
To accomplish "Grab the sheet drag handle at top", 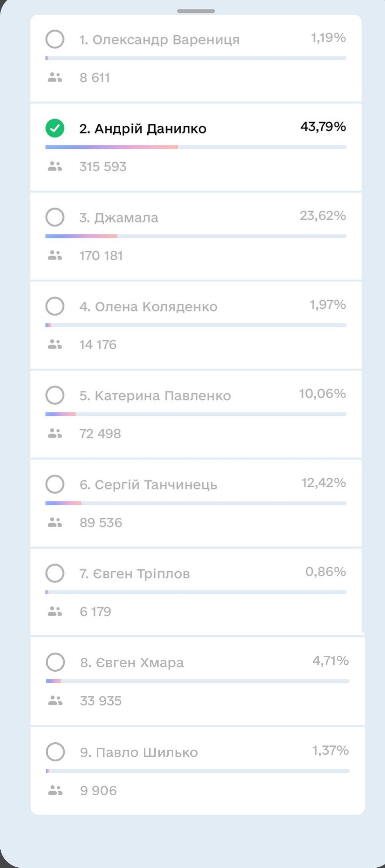I will (x=196, y=11).
